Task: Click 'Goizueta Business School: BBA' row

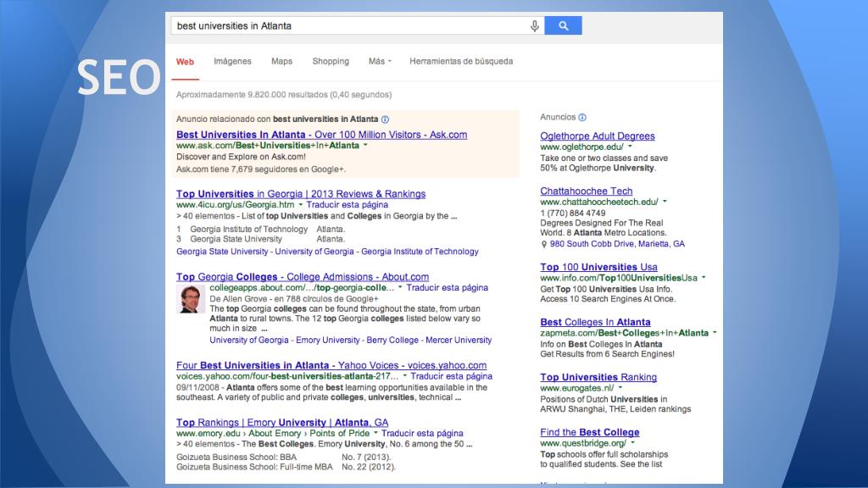Action: click(x=283, y=457)
